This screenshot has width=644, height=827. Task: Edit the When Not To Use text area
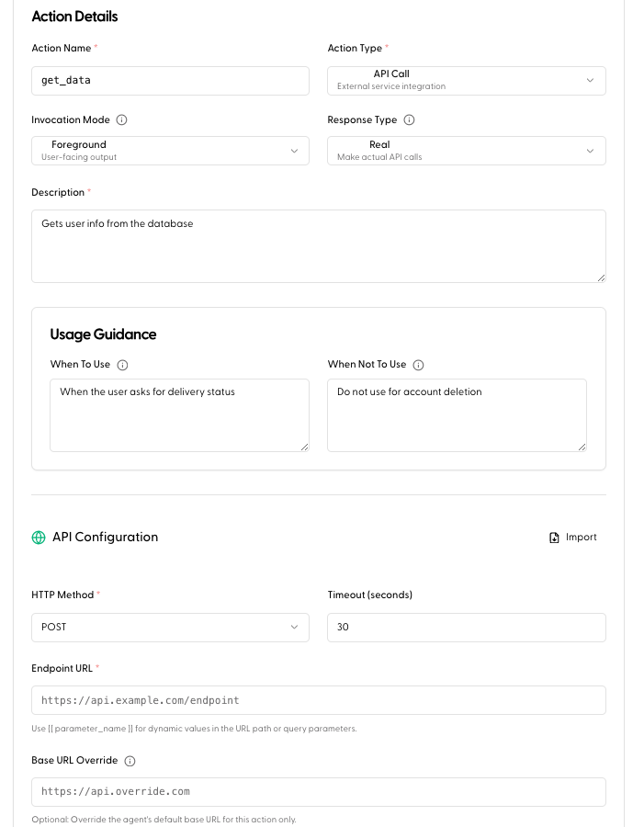(457, 414)
